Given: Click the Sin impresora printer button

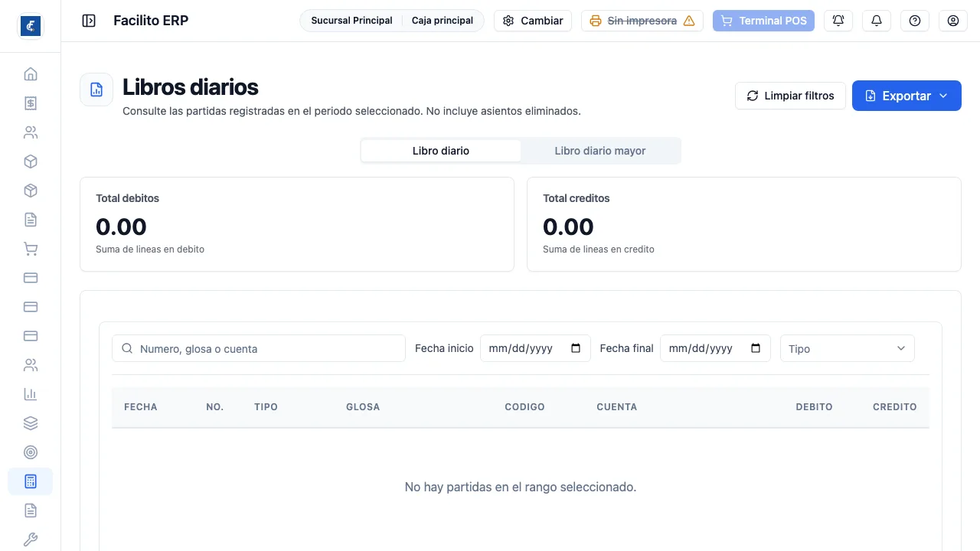Looking at the screenshot, I should tap(642, 21).
